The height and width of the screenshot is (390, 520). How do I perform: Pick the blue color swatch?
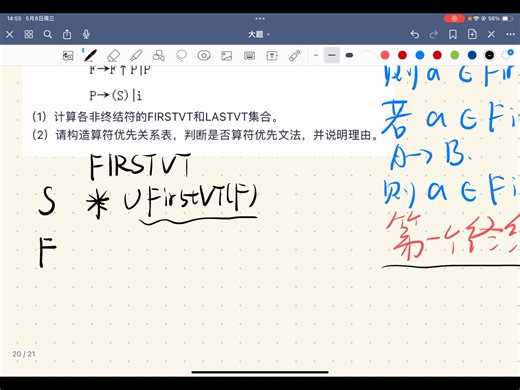pyautogui.click(x=420, y=55)
